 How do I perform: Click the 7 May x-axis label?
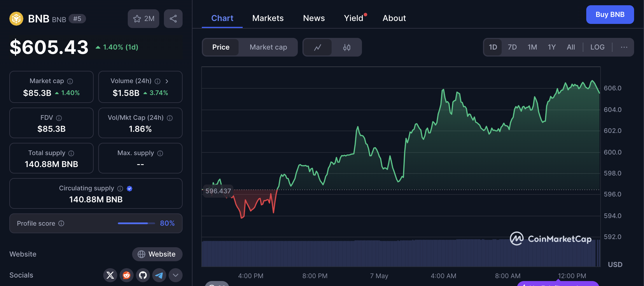[x=379, y=276]
